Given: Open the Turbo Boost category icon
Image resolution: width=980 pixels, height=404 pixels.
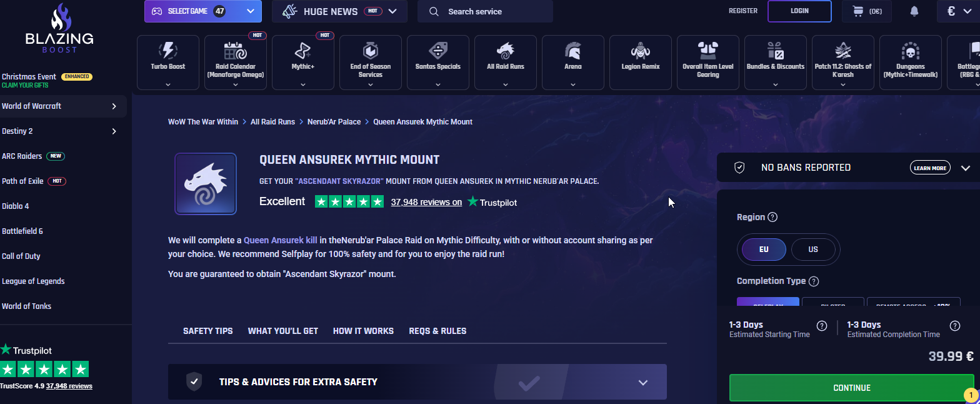Looking at the screenshot, I should click(168, 50).
